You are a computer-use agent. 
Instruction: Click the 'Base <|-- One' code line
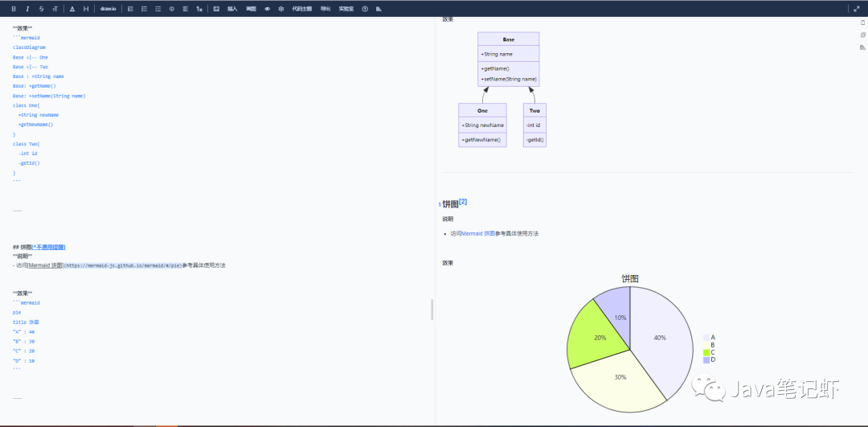click(x=31, y=57)
